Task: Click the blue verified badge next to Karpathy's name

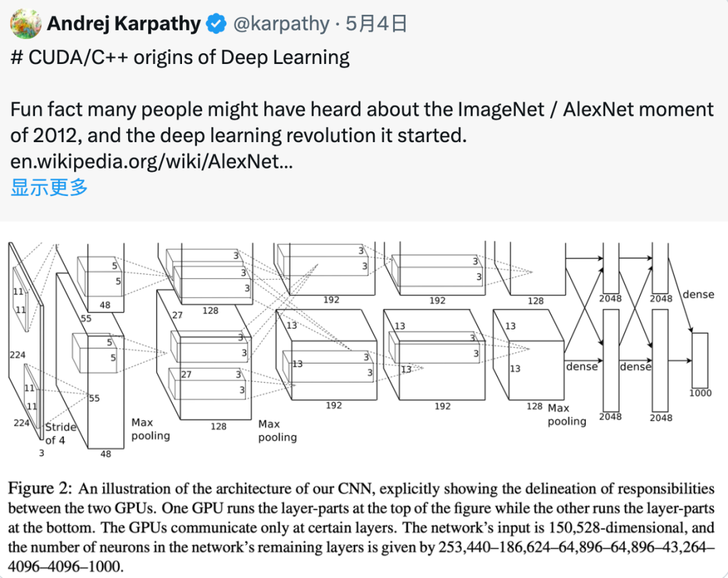Action: pos(214,22)
